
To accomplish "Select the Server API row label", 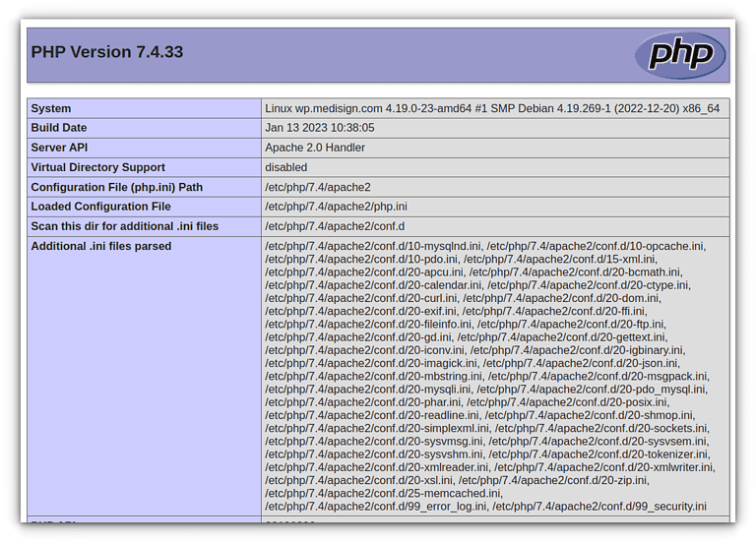I will click(60, 148).
